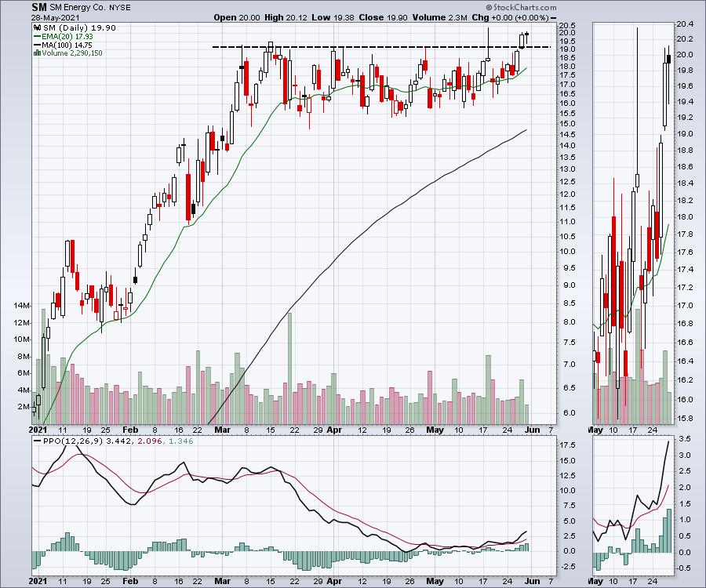This screenshot has height=588, width=706.
Task: Select the EMA(20) 17.93 legend label
Action: (66, 36)
